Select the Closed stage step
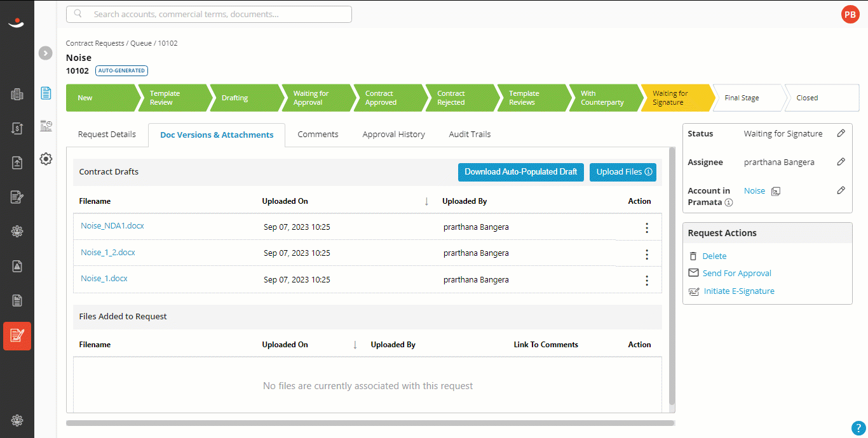The image size is (868, 438). pos(822,98)
